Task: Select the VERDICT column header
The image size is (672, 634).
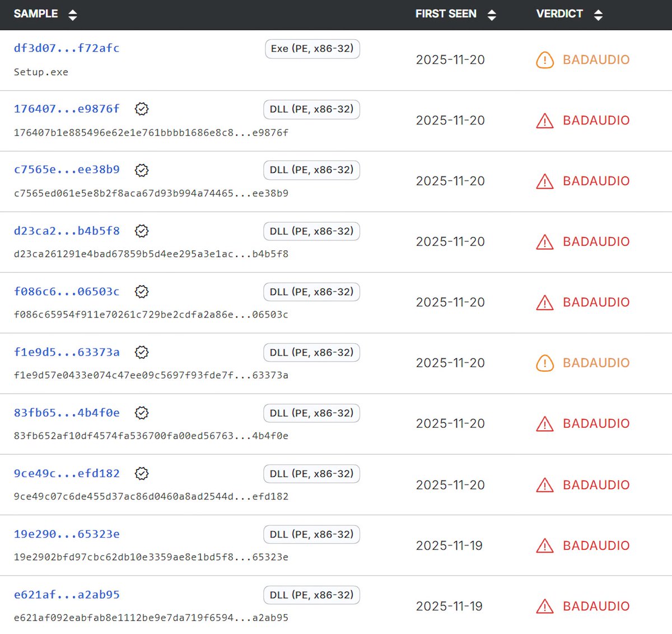Action: (x=559, y=13)
